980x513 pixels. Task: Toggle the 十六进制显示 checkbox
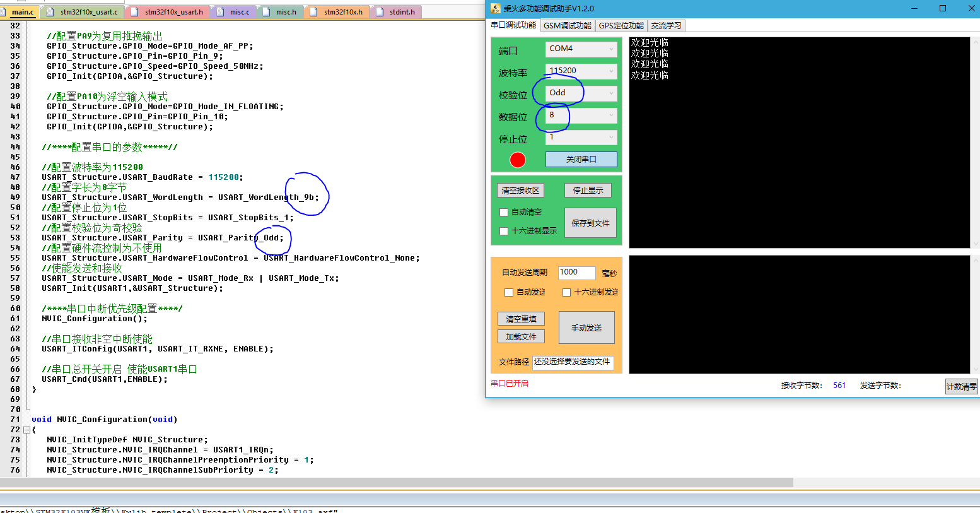pos(504,232)
